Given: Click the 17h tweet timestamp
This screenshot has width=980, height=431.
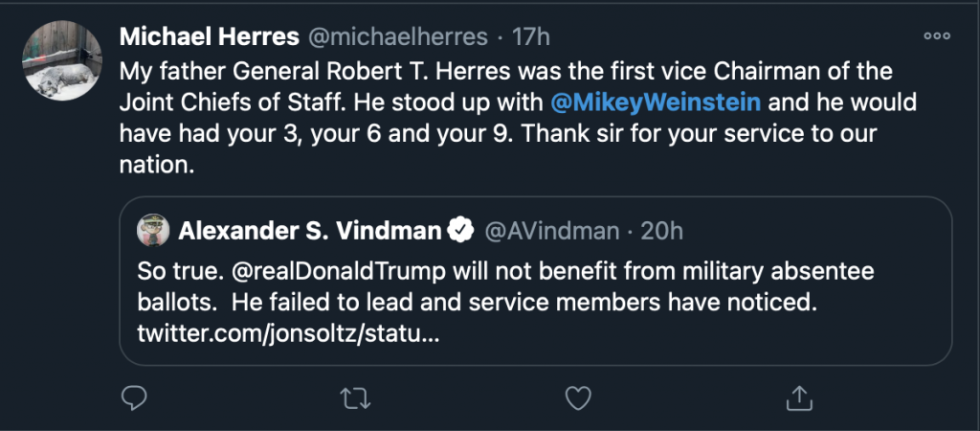Looking at the screenshot, I should [x=530, y=37].
